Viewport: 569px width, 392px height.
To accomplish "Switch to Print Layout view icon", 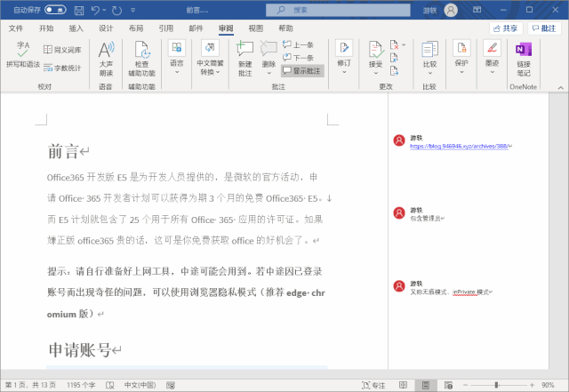I will pos(426,385).
